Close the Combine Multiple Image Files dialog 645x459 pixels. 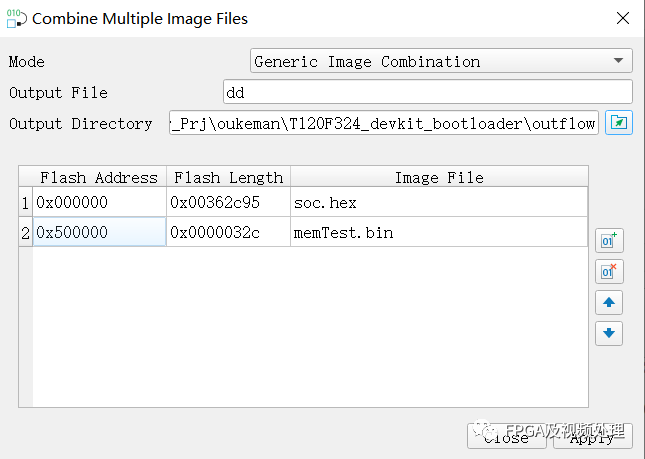click(x=623, y=18)
